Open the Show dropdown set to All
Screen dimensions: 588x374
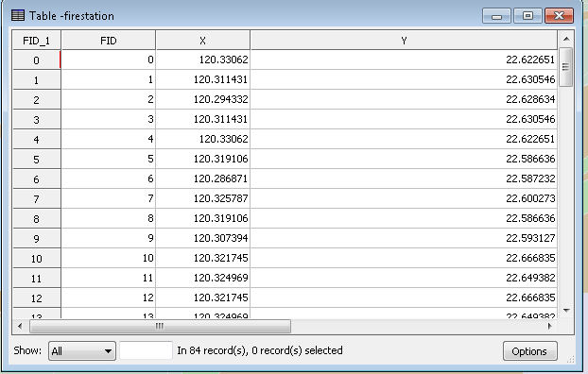81,351
